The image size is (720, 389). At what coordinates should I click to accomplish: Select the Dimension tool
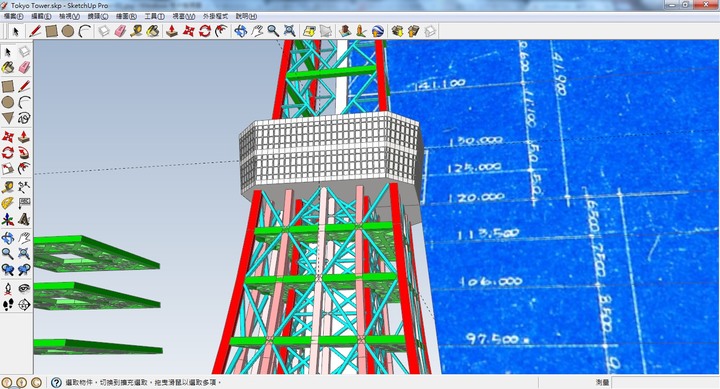pos(24,187)
